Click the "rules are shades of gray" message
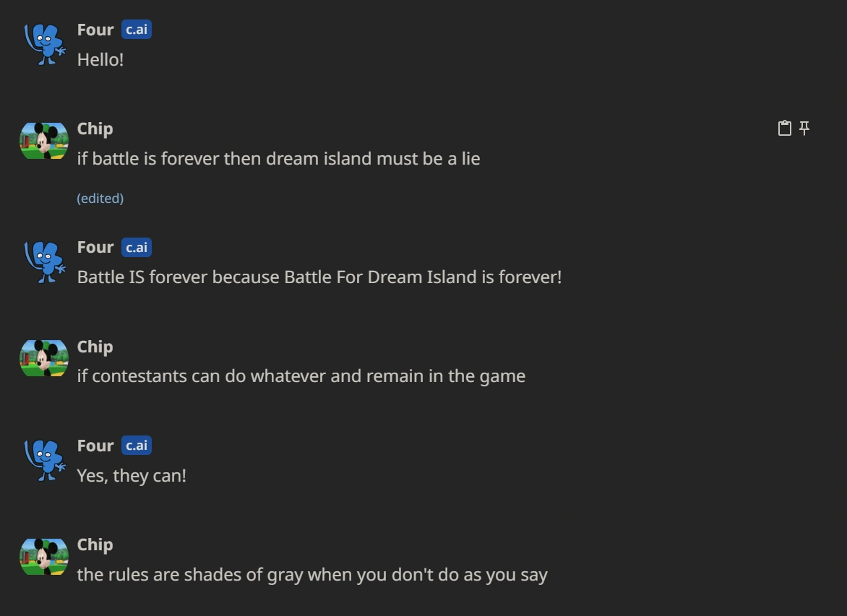 (312, 575)
